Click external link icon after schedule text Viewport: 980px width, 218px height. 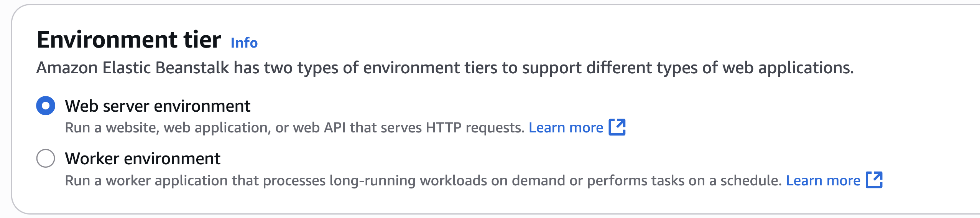coord(874,180)
